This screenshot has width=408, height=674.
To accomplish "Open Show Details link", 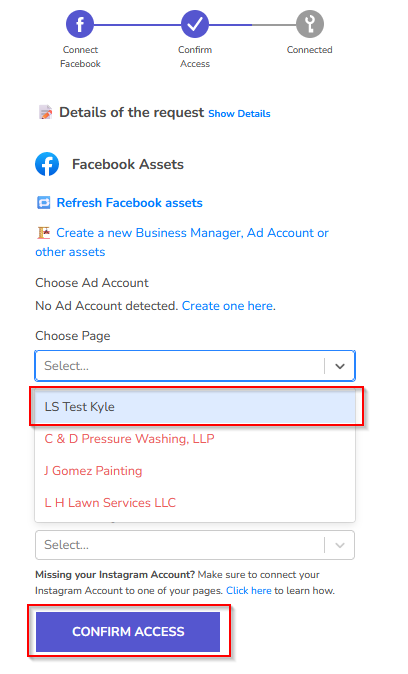I will pos(239,113).
